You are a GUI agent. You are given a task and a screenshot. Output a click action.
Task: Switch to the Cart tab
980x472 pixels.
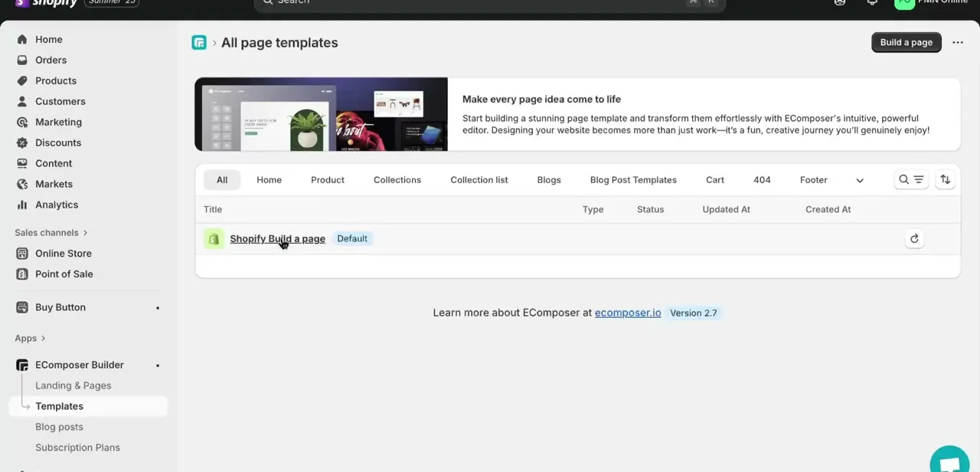point(715,180)
